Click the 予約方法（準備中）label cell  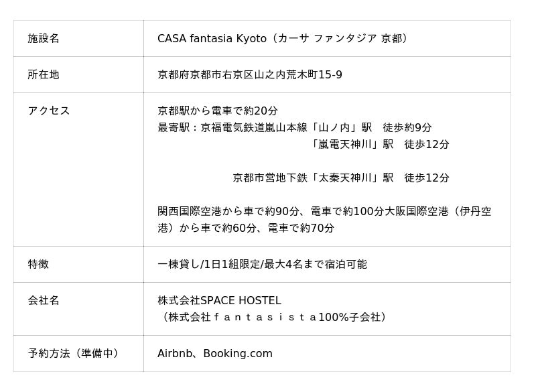(x=75, y=354)
